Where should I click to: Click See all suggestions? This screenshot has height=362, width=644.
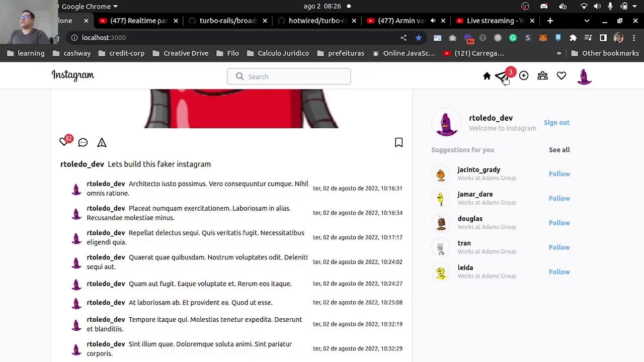click(x=559, y=150)
